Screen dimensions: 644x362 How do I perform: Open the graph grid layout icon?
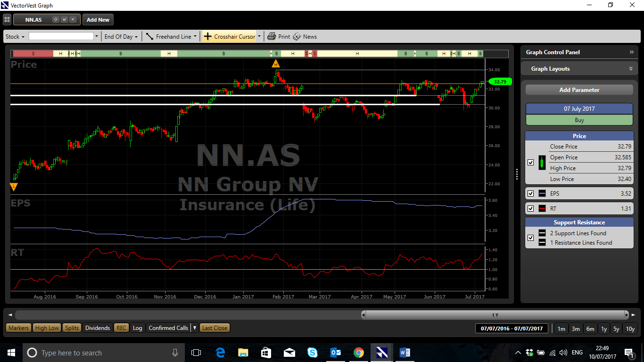point(7,20)
